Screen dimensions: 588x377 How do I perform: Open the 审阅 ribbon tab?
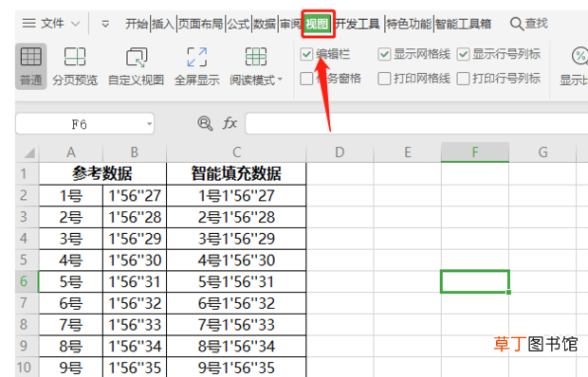pyautogui.click(x=290, y=24)
